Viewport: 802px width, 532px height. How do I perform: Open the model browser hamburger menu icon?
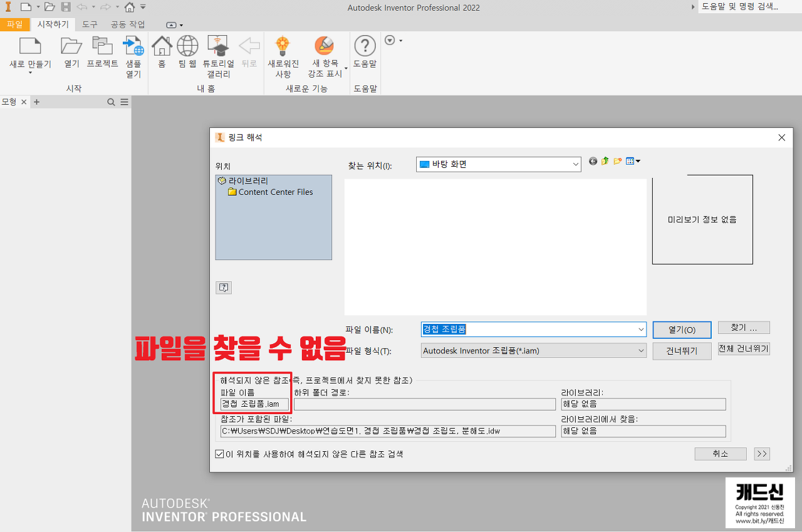(x=124, y=102)
